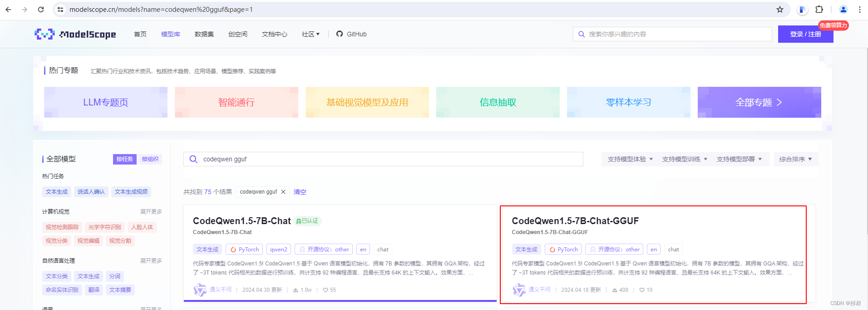Viewport: 868px width, 310px height.
Task: Expand the 社区 dropdown menu
Action: (x=311, y=34)
